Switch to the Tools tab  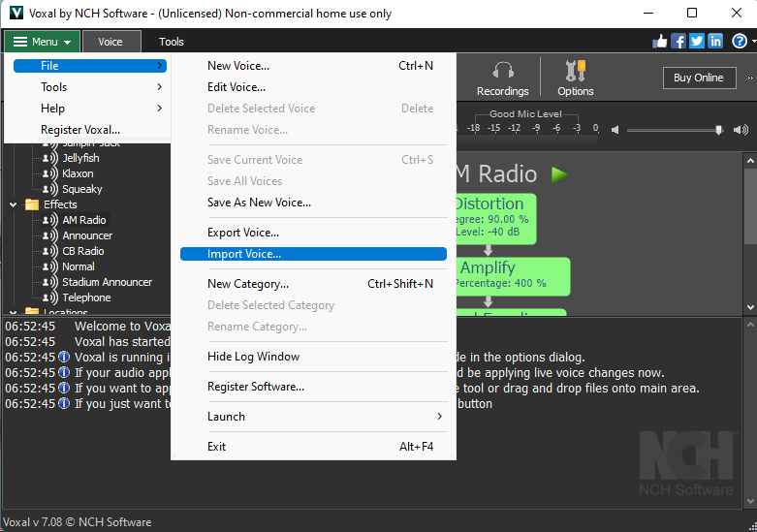point(172,42)
